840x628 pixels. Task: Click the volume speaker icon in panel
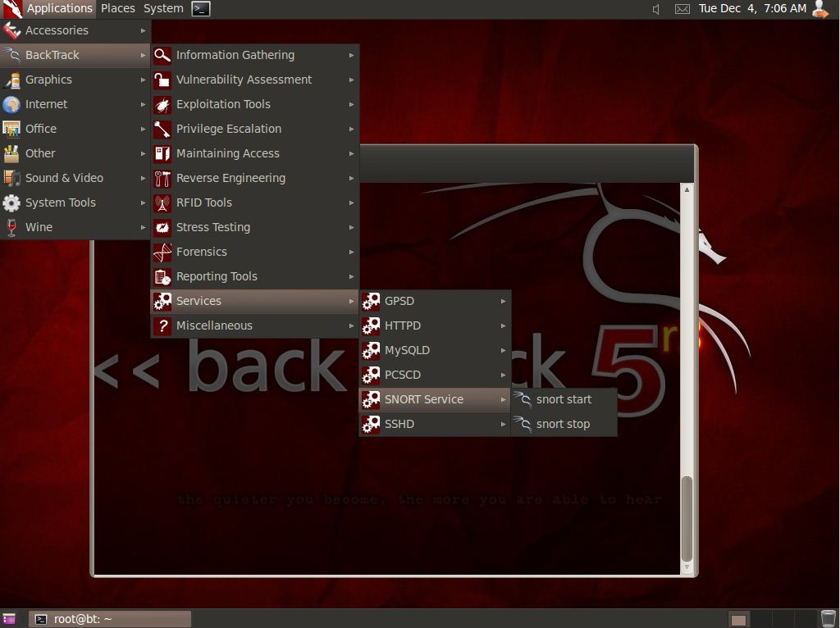(655, 9)
